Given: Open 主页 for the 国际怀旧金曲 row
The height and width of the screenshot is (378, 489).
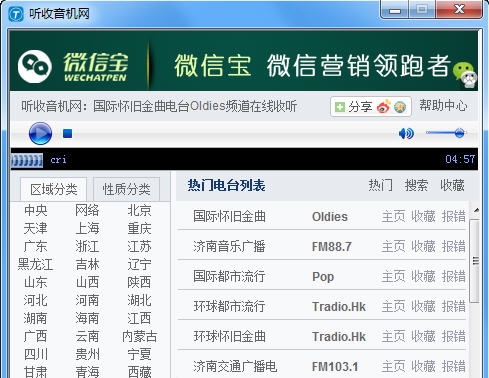Looking at the screenshot, I should [x=393, y=217].
